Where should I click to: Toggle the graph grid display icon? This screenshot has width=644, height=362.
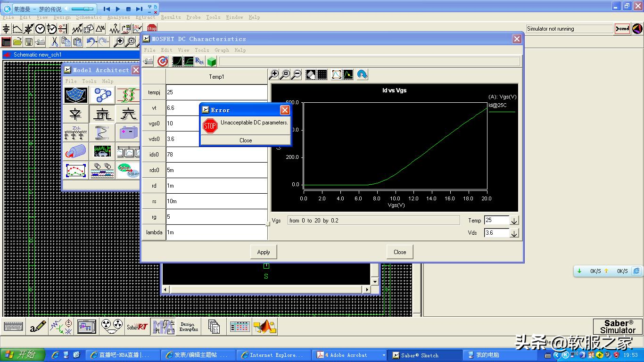[x=322, y=74]
